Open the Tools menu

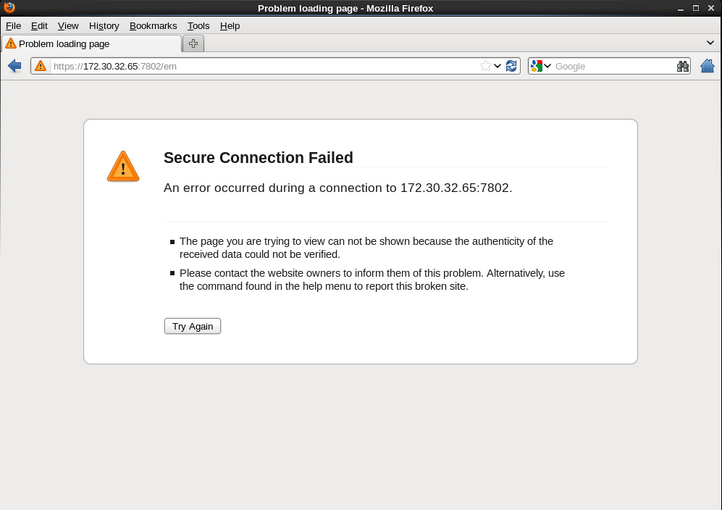point(198,25)
